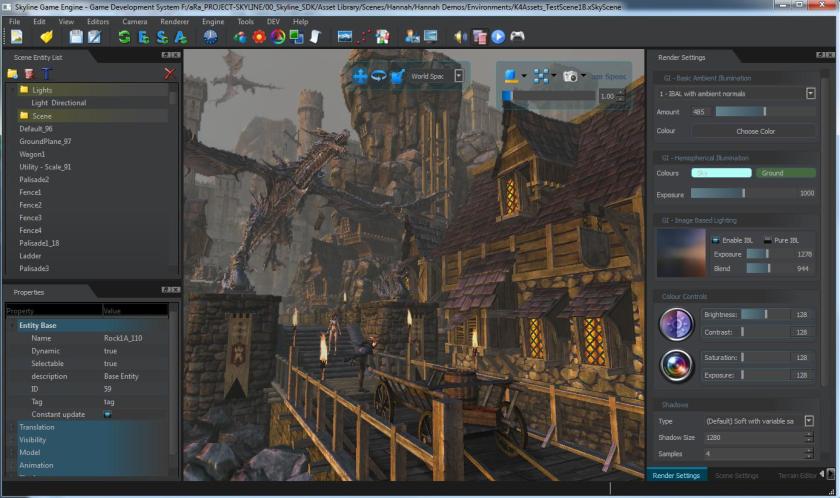
Task: Click the Choose Color button
Action: (754, 131)
